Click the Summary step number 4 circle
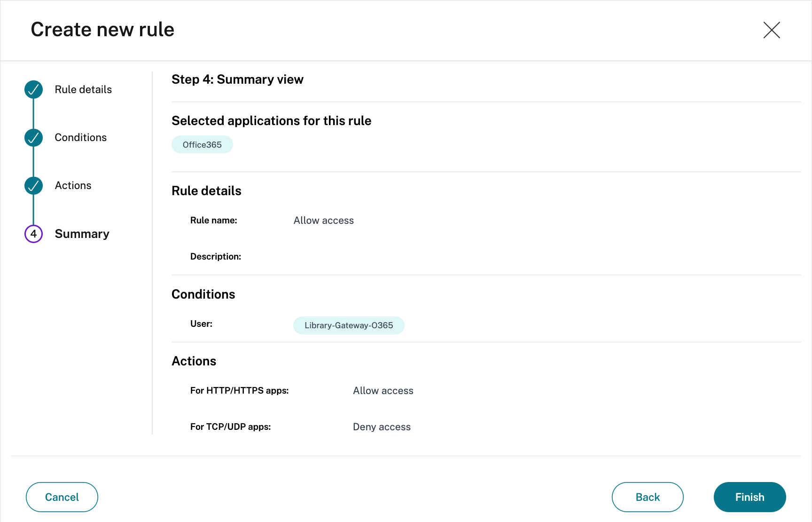 pos(33,234)
